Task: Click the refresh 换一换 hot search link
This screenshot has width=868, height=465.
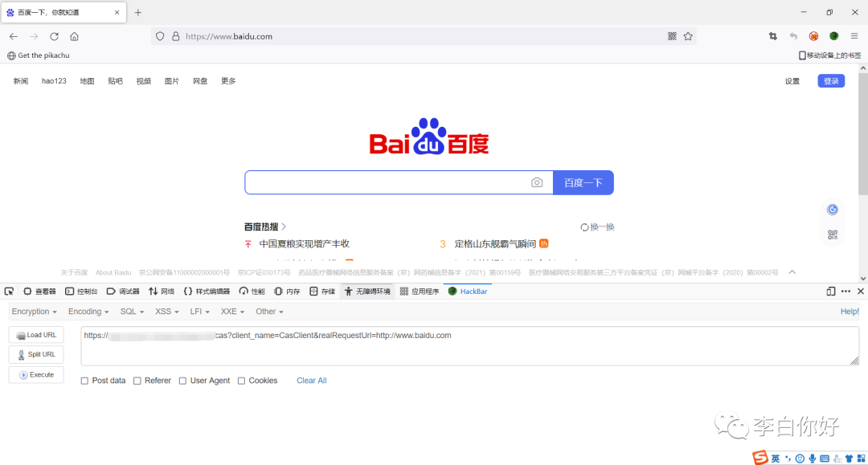Action: pyautogui.click(x=597, y=227)
